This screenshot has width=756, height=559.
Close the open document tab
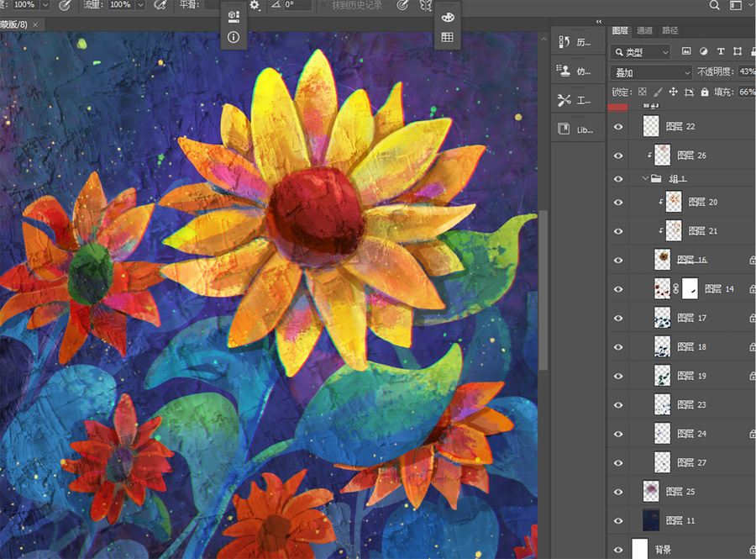tap(35, 24)
